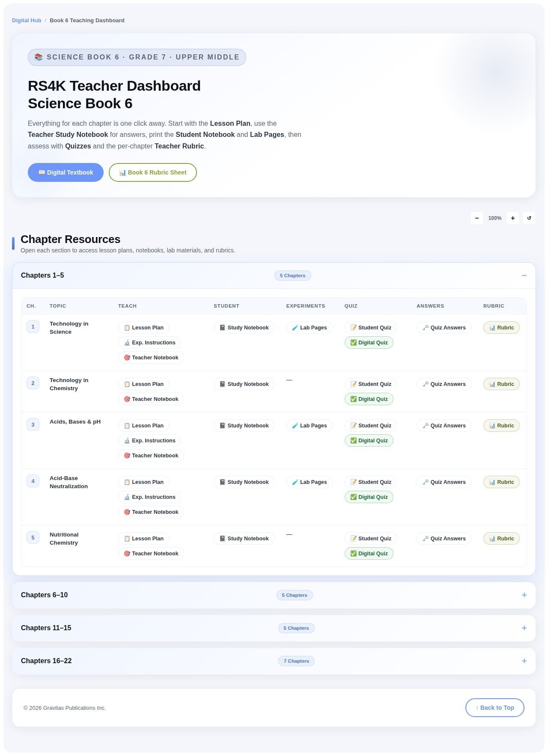This screenshot has height=756, width=548.
Task: Launch Digital Quiz for Acids, Bases & pH
Action: pos(369,441)
